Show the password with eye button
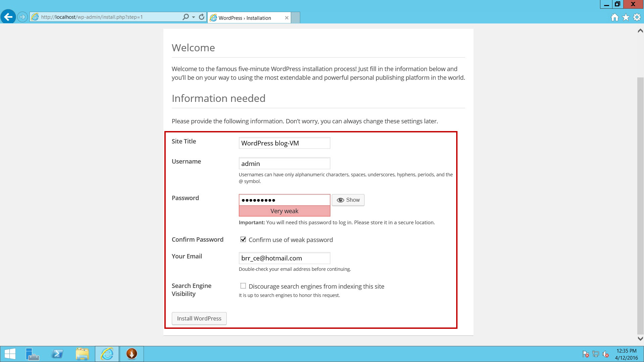 (348, 200)
